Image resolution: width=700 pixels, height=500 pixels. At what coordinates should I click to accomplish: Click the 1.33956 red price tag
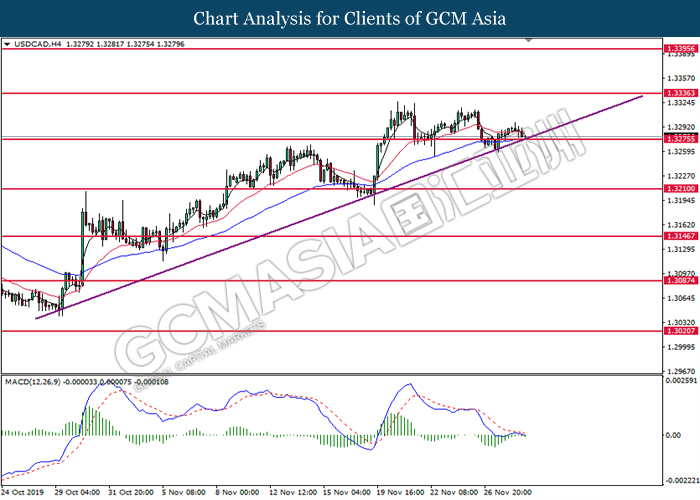click(x=680, y=47)
